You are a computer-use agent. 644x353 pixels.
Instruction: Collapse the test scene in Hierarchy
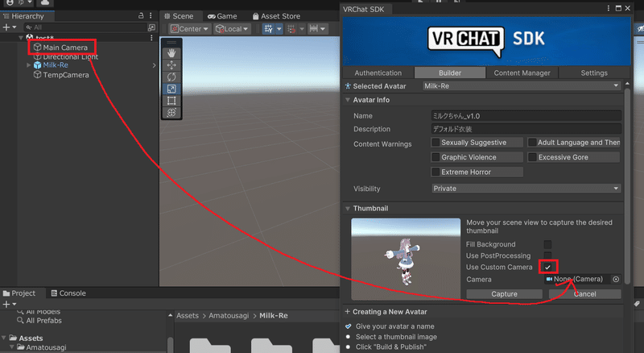21,38
